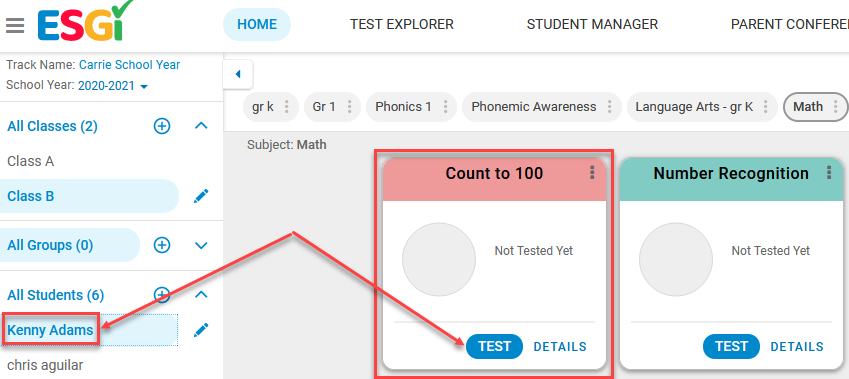Edit Class B with pencil icon
Image resolution: width=849 pixels, height=379 pixels.
(201, 197)
